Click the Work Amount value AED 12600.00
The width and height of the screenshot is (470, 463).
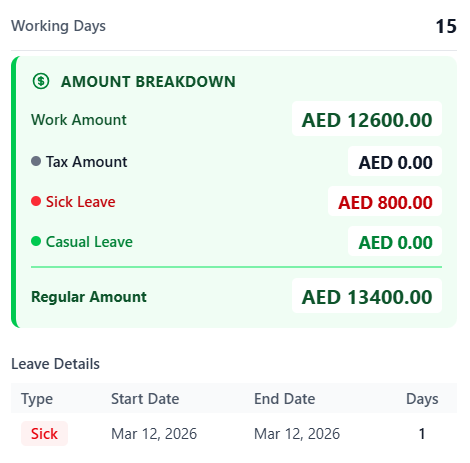coord(367,120)
